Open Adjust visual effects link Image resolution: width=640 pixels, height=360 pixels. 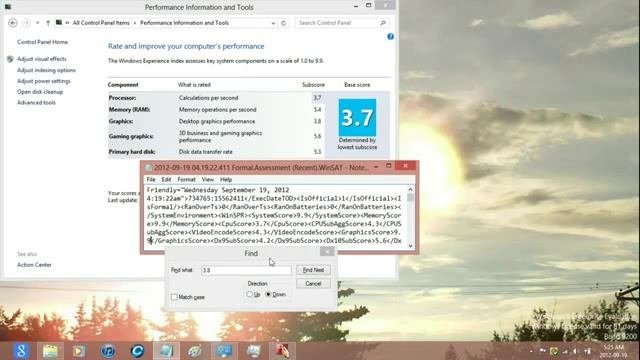coord(42,59)
